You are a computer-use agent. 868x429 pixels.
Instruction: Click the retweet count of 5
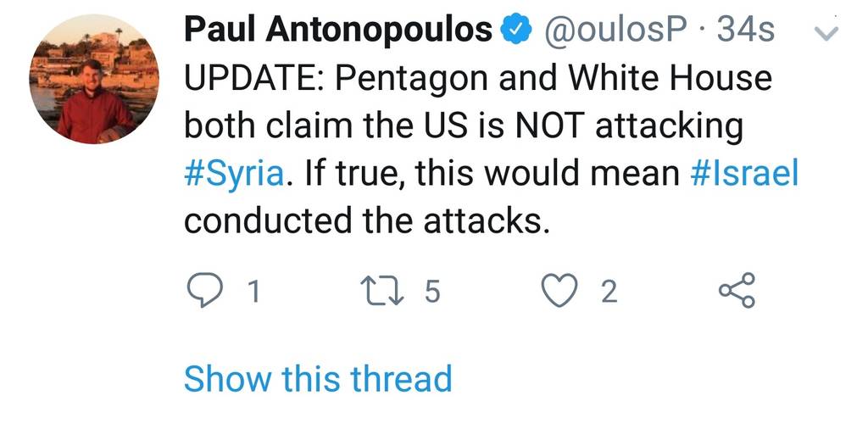pos(431,292)
